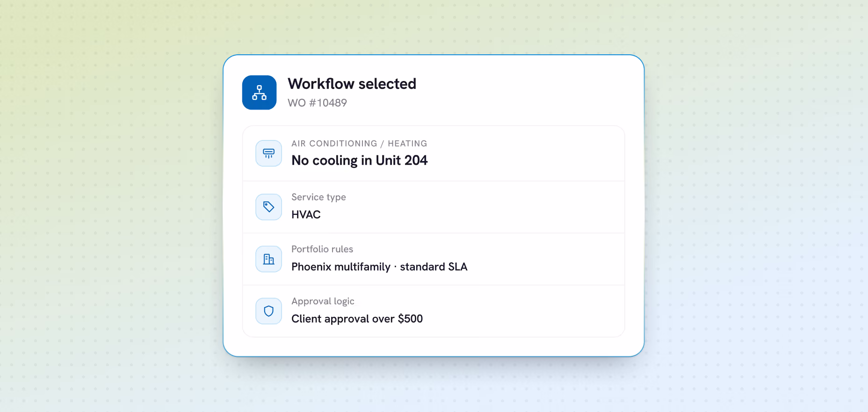Open "No cooling in Unit 204" issue
This screenshot has height=412, width=868.
[360, 161]
